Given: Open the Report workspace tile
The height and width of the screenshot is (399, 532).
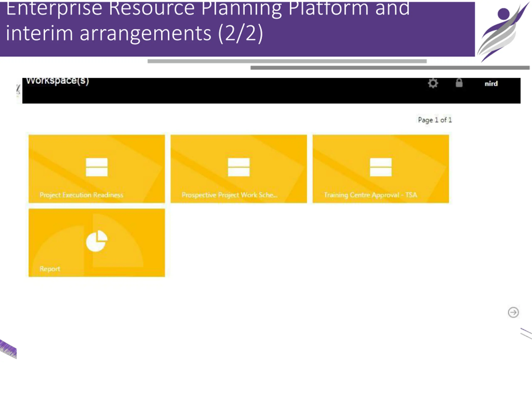Looking at the screenshot, I should tap(97, 243).
